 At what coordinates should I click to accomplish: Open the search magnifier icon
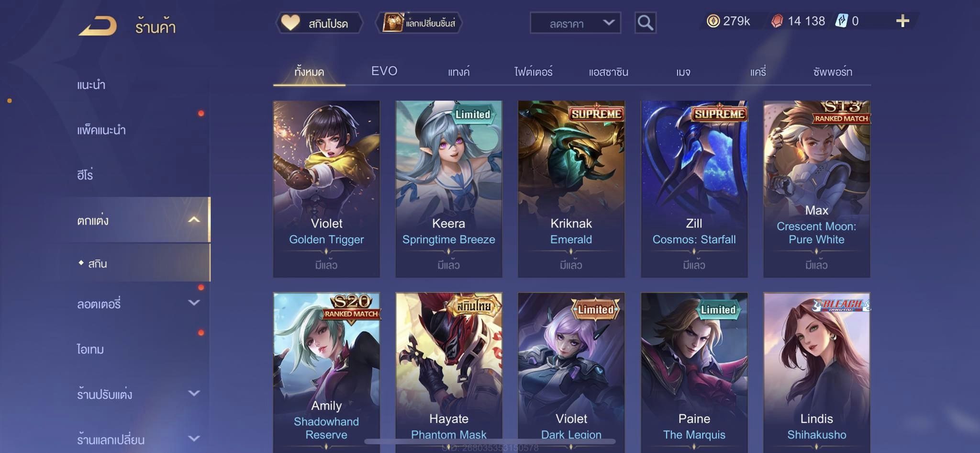click(x=645, y=23)
